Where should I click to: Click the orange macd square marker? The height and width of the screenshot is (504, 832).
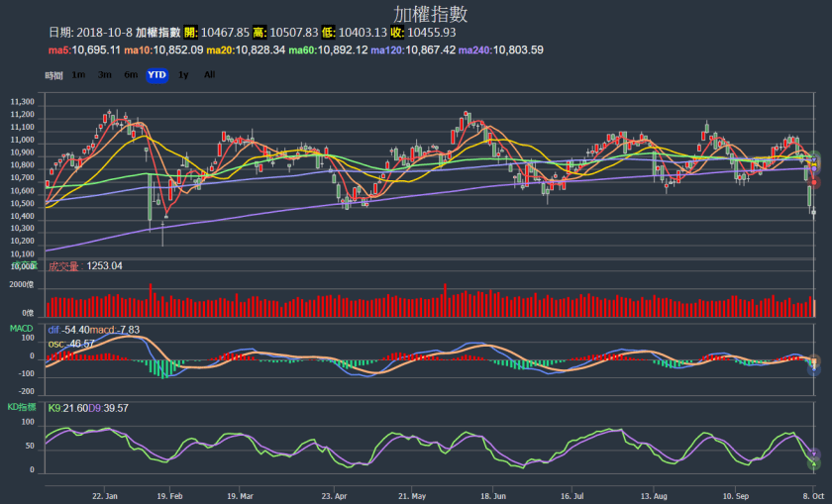pyautogui.click(x=814, y=358)
